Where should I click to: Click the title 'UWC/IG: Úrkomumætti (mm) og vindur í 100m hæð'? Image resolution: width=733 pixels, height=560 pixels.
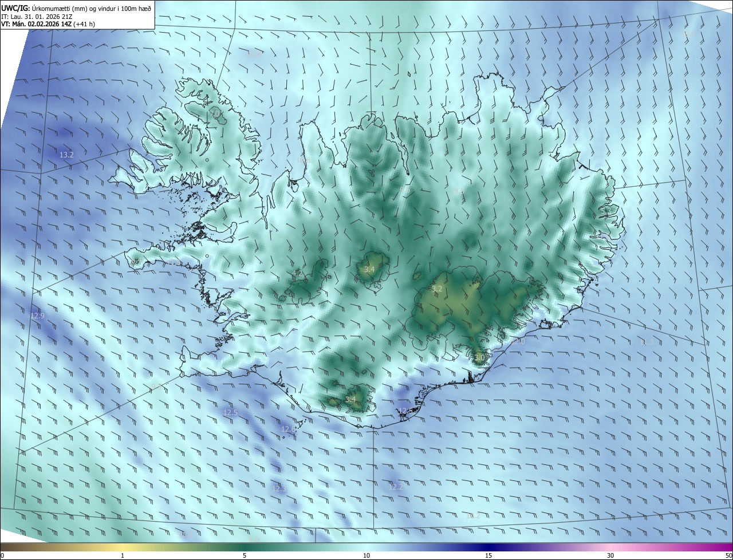coord(76,8)
